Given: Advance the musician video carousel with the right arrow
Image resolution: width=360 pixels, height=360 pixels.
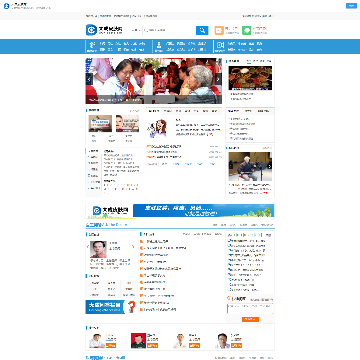Looking at the screenshot, I should (270, 166).
